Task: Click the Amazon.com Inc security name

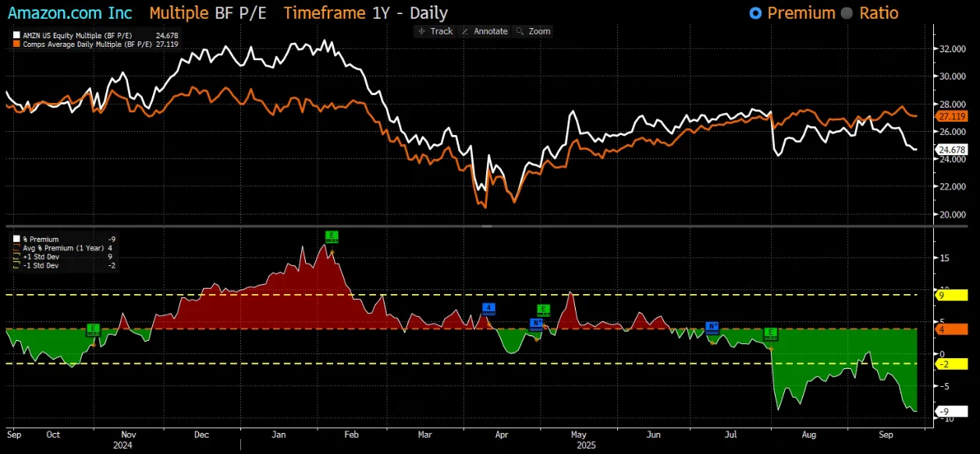Action: click(x=69, y=13)
